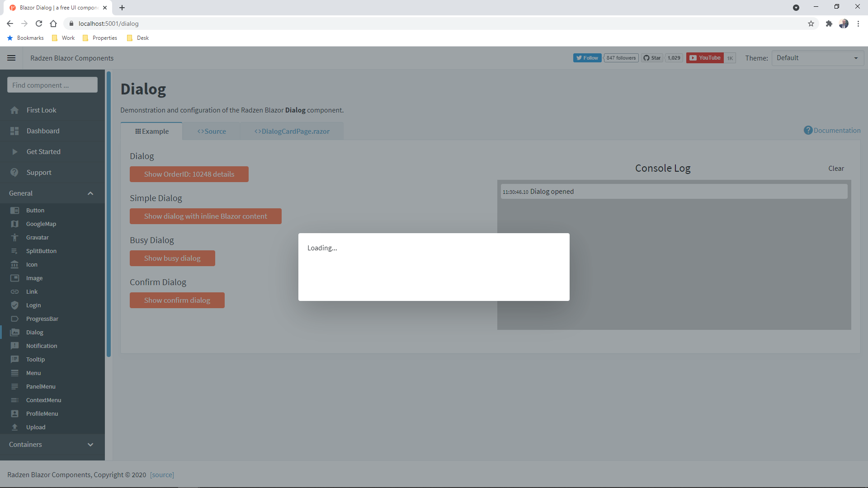This screenshot has height=488, width=868.
Task: Open the Theme selection dropdown
Action: (817, 58)
